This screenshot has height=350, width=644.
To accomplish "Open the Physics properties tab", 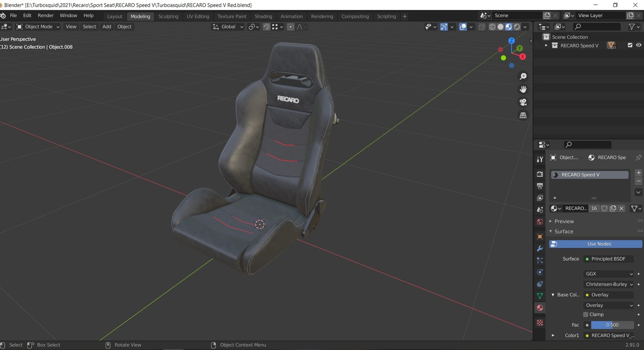I will point(540,272).
